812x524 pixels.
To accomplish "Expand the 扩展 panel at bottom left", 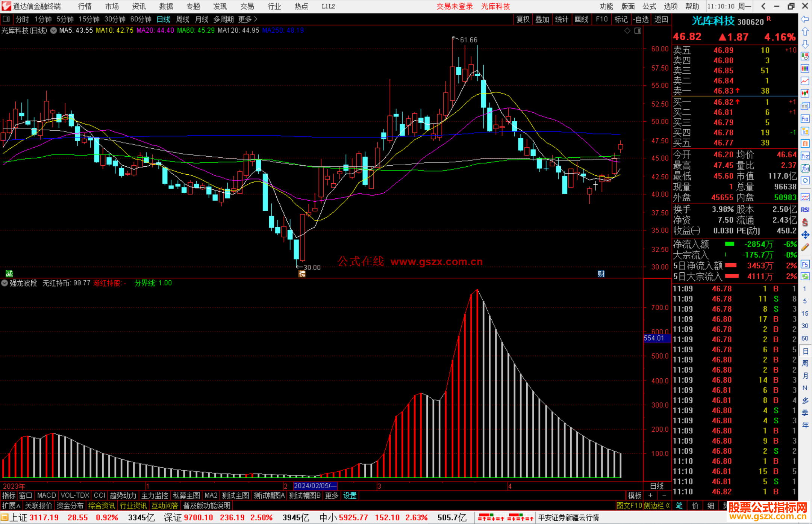I will click(x=11, y=506).
